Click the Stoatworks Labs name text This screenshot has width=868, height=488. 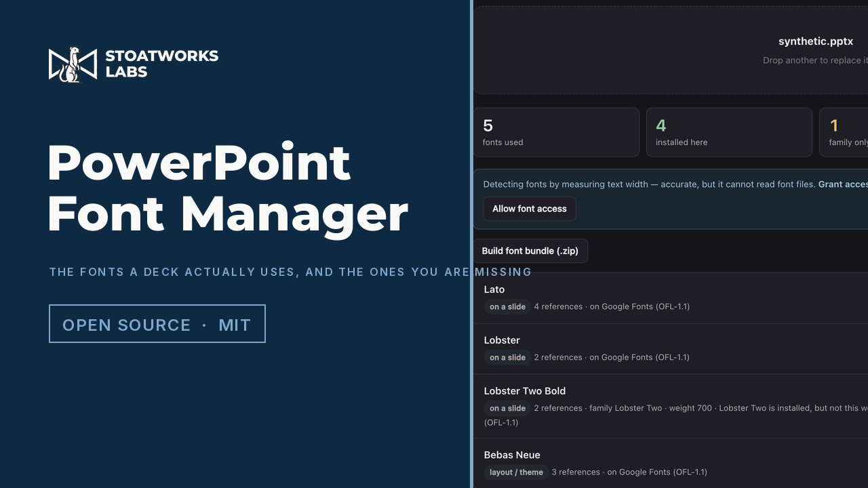pos(161,64)
